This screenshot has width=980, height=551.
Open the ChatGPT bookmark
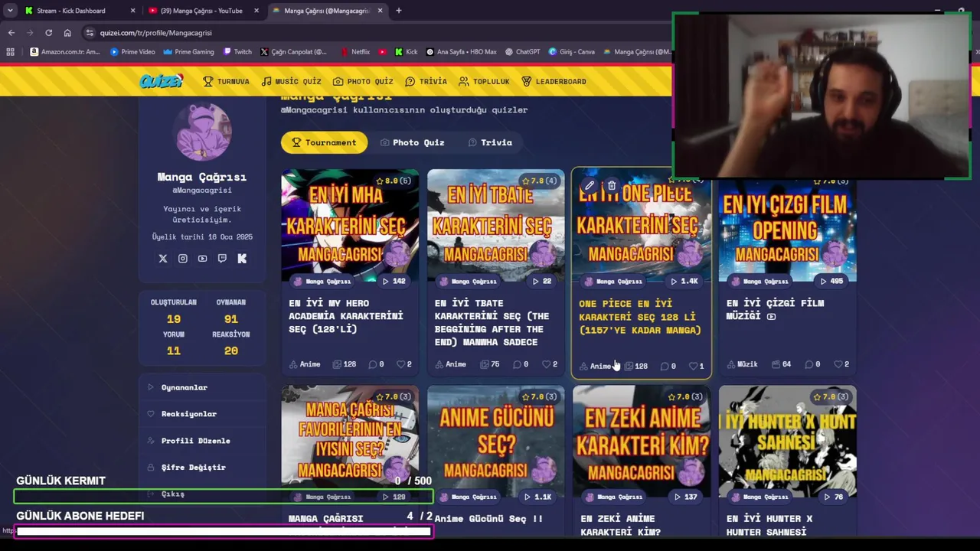click(x=522, y=52)
